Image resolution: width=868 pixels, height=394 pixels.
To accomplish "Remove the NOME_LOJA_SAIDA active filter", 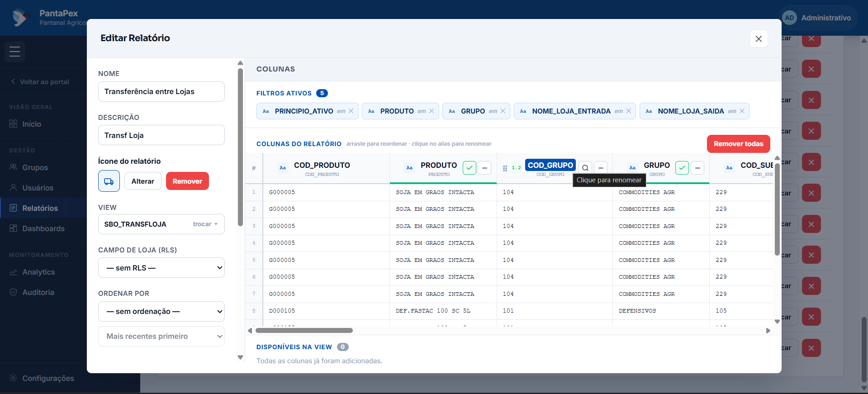I will click(742, 111).
